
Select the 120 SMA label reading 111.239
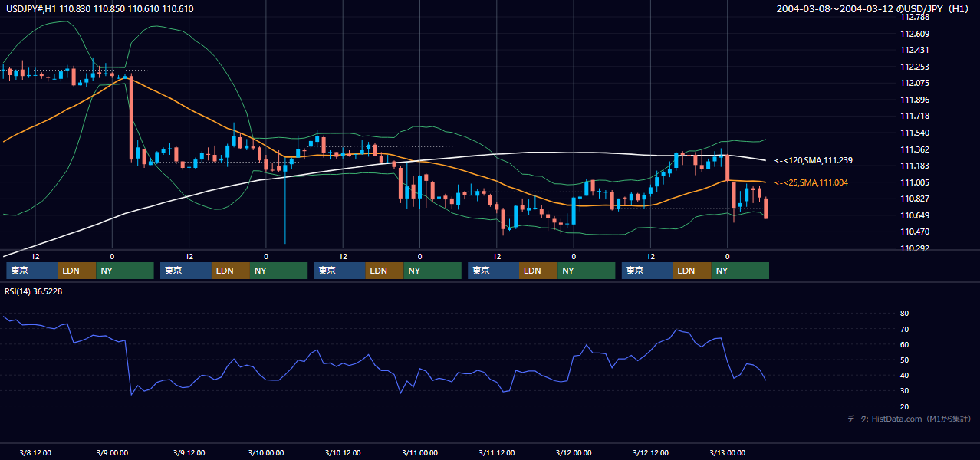click(x=814, y=160)
